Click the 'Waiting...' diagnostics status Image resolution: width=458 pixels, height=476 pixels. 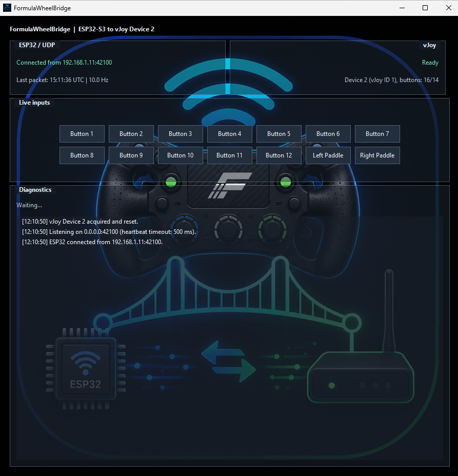pyautogui.click(x=29, y=205)
